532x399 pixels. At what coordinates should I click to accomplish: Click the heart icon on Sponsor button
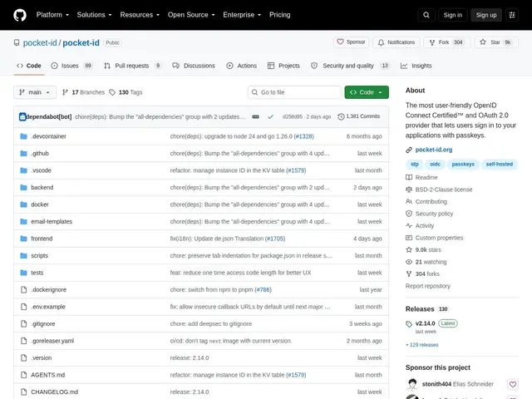coord(340,42)
